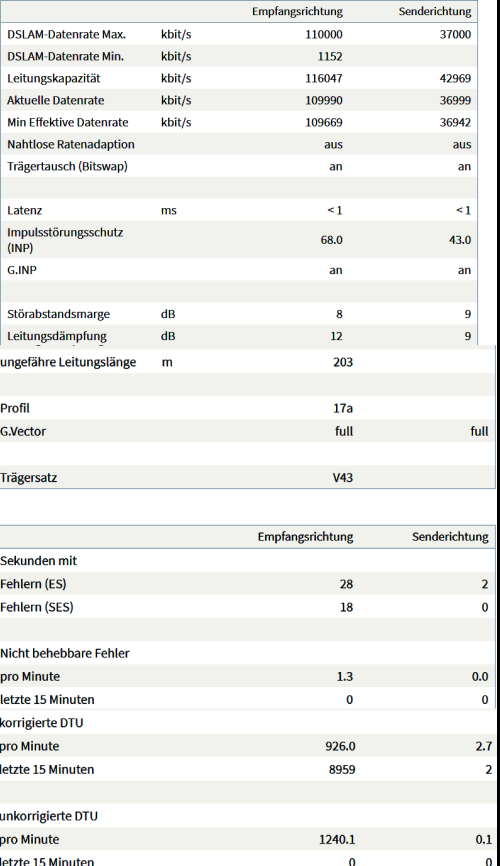This screenshot has height=866, width=500.
Task: Click the Aktuelle Datenrate value 109990
Action: coord(324,101)
